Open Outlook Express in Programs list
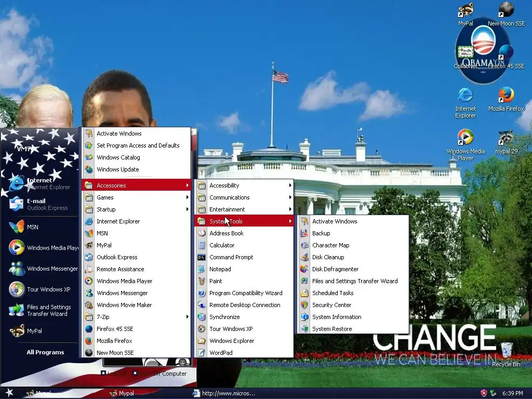 (x=137, y=257)
